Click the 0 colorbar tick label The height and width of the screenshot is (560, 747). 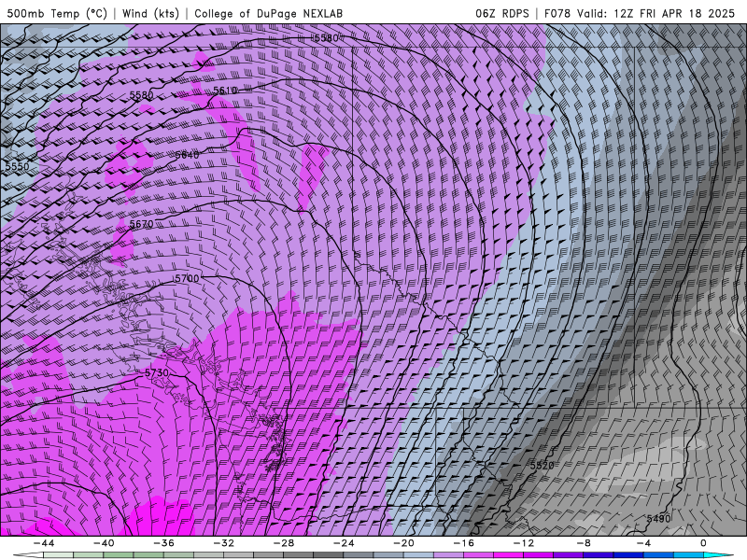704,543
